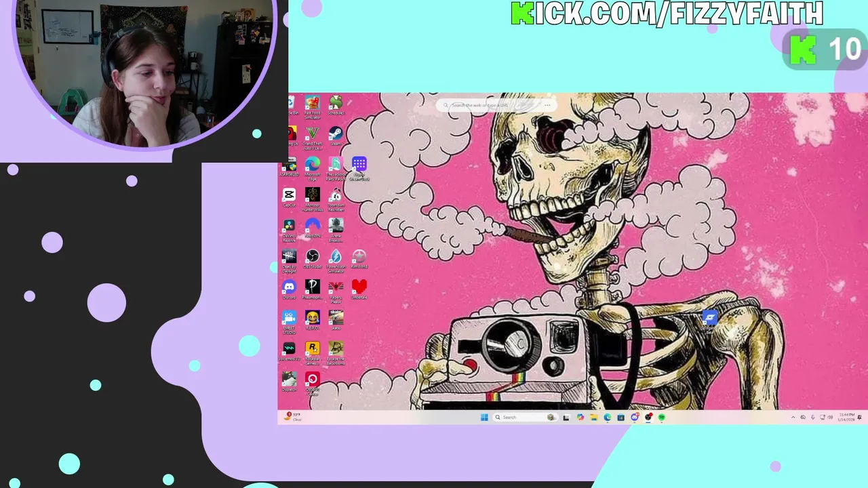Launch the Schedule I desktop shortcut
This screenshot has height=488, width=868.
pyautogui.click(x=336, y=106)
